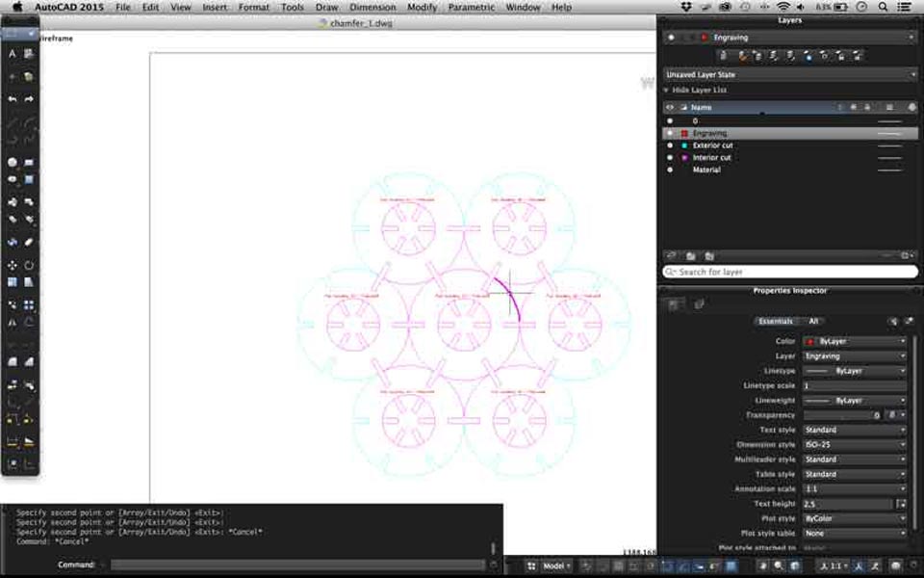Open the Draw menu
The height and width of the screenshot is (578, 924).
point(326,7)
